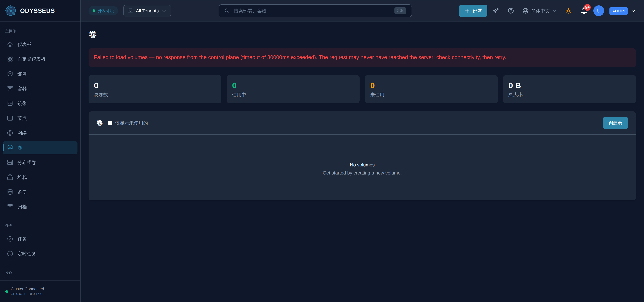This screenshot has width=644, height=302.
Task: Click the 定时任务 clock icon
Action: (x=10, y=254)
